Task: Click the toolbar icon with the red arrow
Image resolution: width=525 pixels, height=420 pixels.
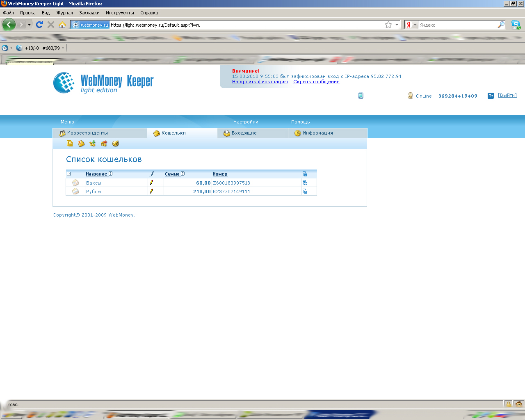Action: (x=104, y=144)
